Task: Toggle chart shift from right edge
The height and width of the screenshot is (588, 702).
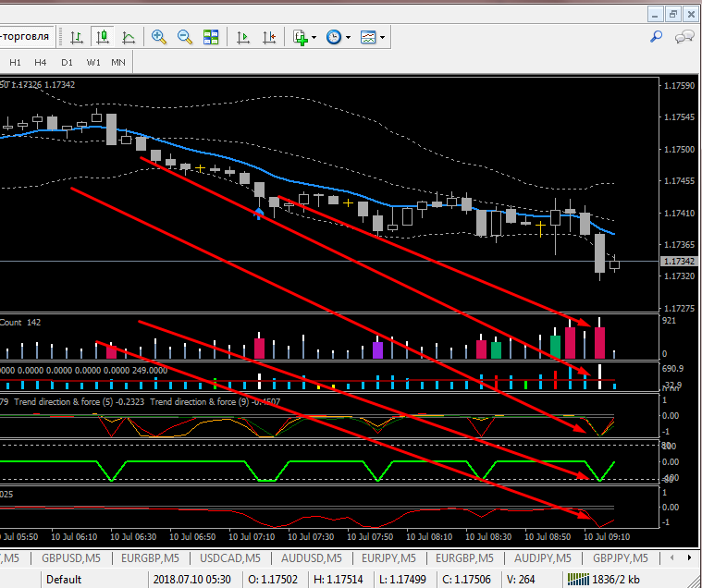Action: pyautogui.click(x=269, y=37)
